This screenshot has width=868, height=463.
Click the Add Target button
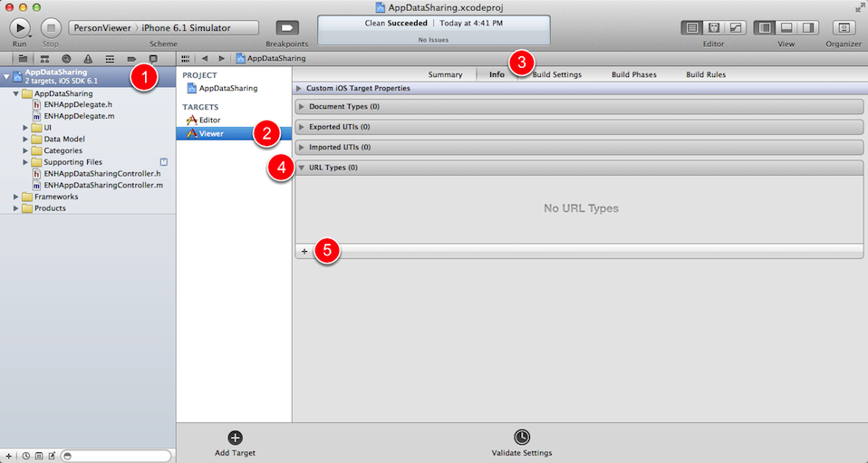coord(236,443)
